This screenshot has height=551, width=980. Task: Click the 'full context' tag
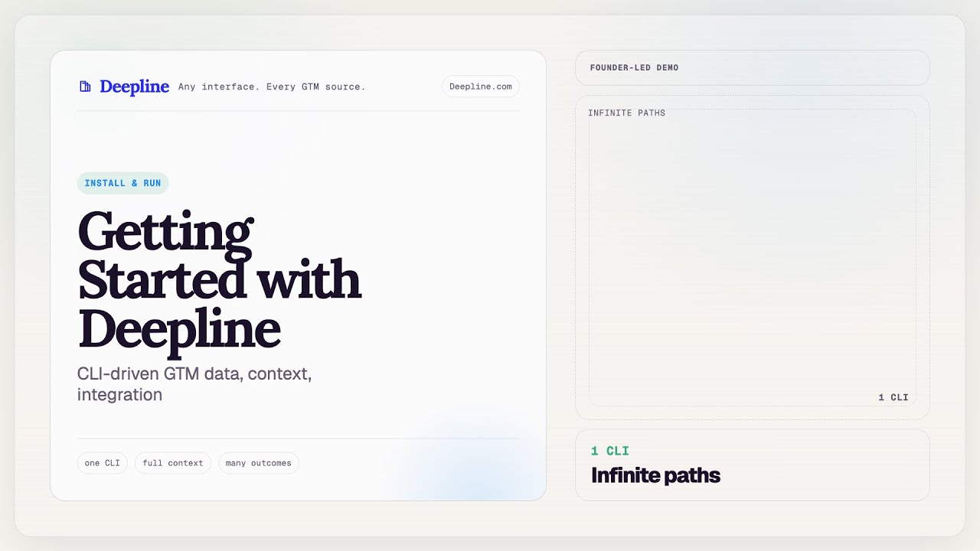173,463
